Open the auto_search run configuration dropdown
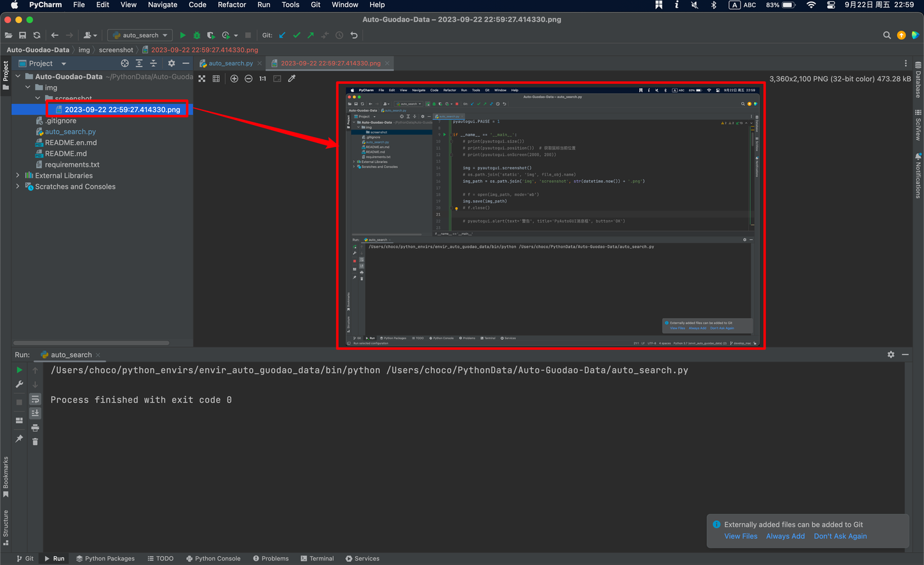 pyautogui.click(x=140, y=35)
